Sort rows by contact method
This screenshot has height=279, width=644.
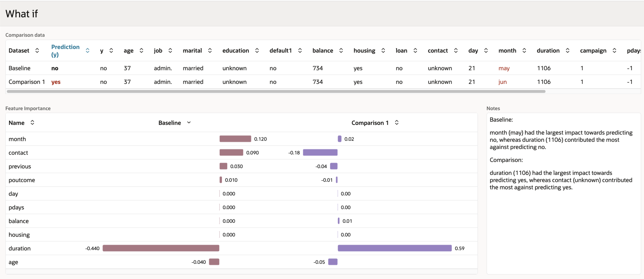pos(456,50)
